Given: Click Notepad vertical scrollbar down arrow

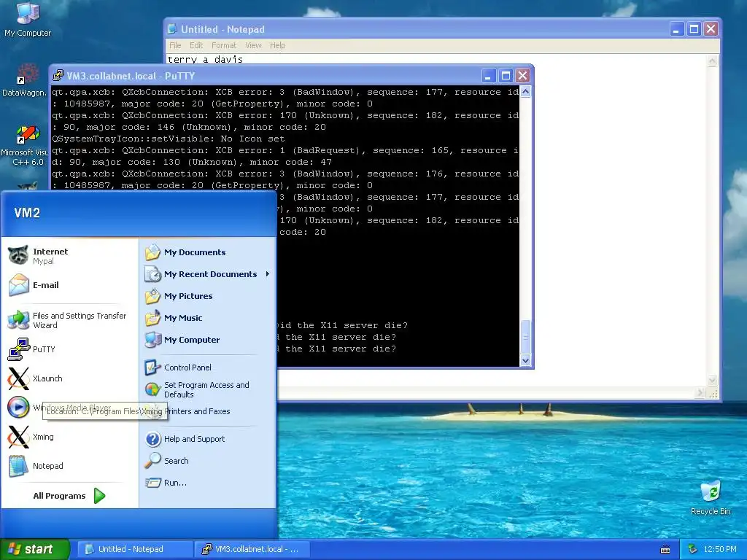Looking at the screenshot, I should (712, 380).
